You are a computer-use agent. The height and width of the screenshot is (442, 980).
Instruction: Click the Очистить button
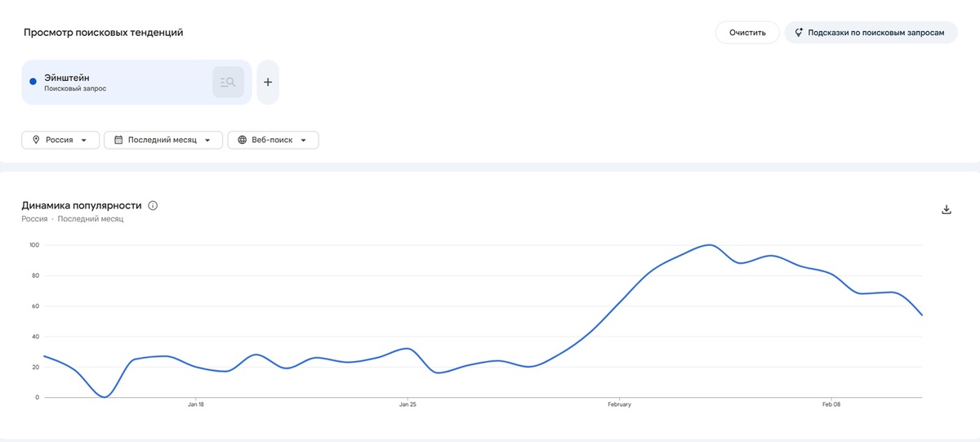point(747,33)
